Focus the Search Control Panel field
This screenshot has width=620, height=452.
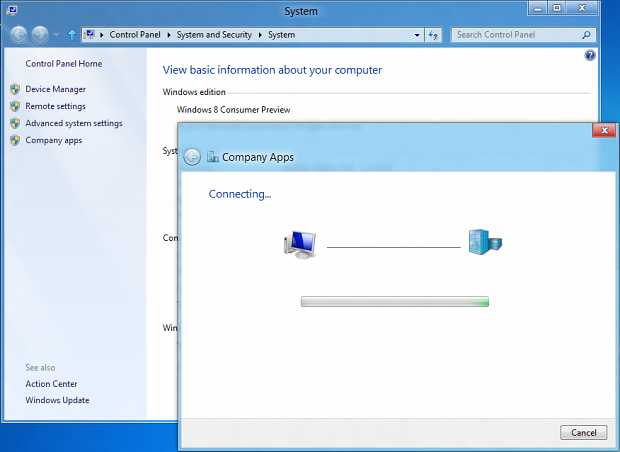514,35
